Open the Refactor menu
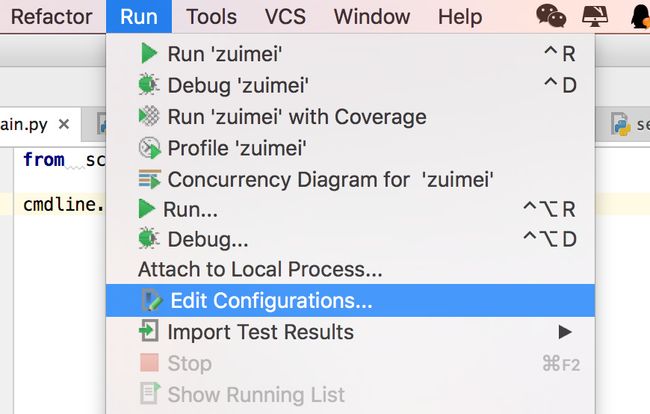Image resolution: width=650 pixels, height=414 pixels. pyautogui.click(x=51, y=17)
